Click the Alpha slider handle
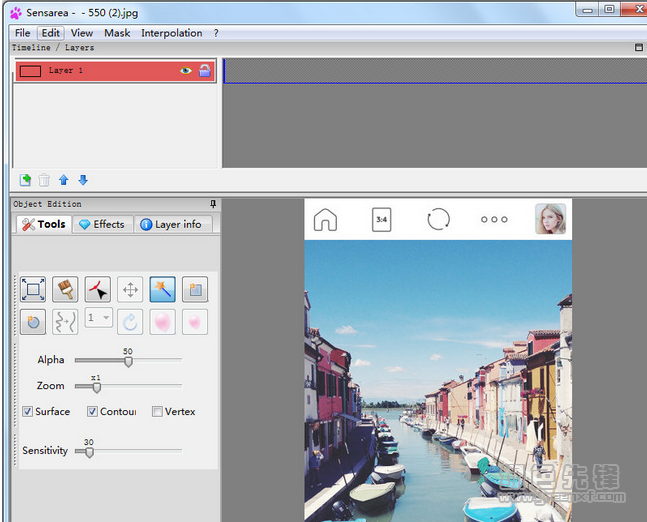Screen dimensions: 647x522 (x=128, y=361)
